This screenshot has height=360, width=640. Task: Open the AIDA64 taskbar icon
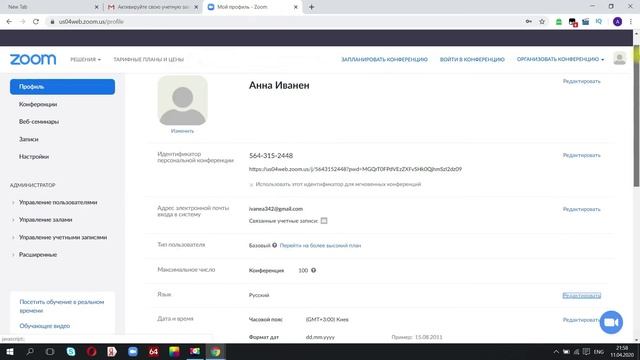click(x=153, y=351)
